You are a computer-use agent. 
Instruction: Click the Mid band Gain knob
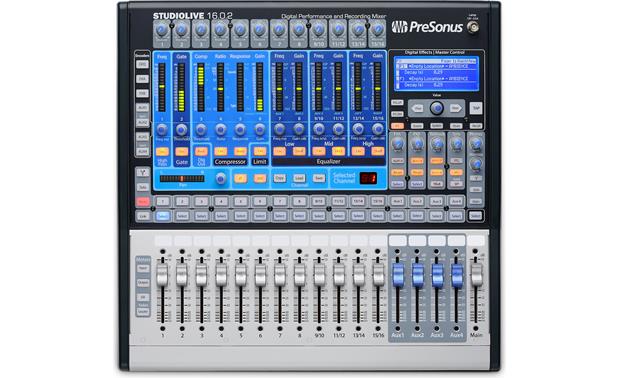(x=338, y=129)
